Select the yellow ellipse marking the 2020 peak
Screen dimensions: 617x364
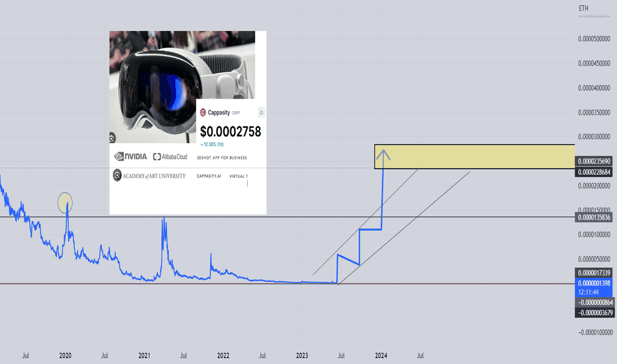click(65, 203)
